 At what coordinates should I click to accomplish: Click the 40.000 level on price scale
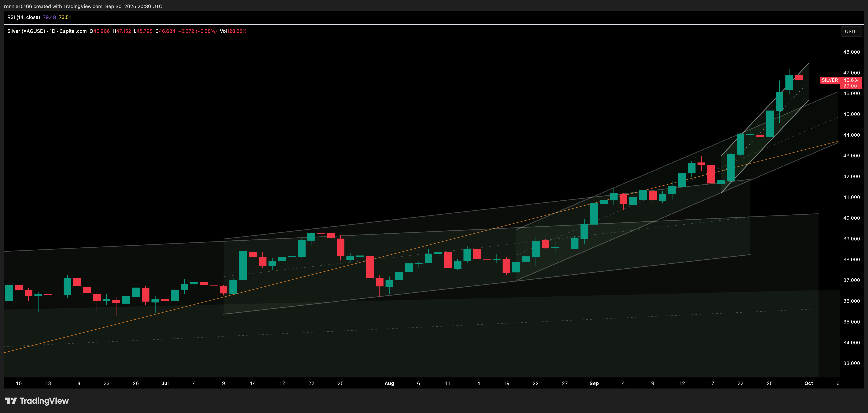click(x=851, y=218)
